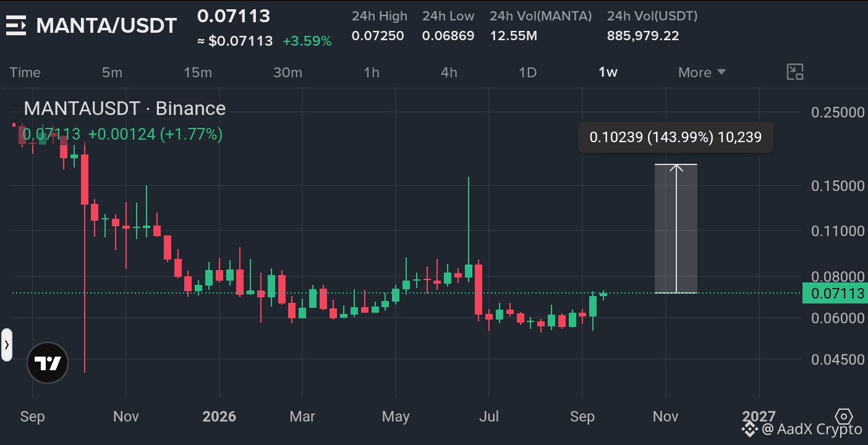Click the MANTAUSDT · Binance chart legend
The width and height of the screenshot is (868, 445).
tap(124, 109)
